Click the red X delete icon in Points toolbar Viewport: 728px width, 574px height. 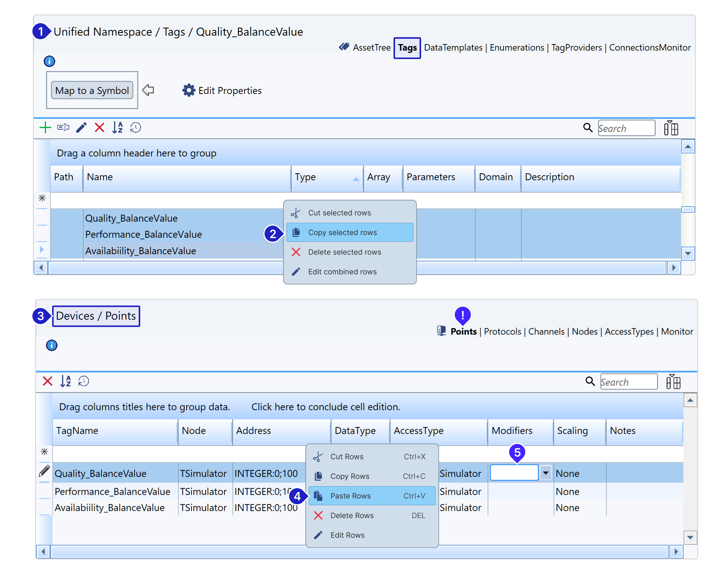coord(48,381)
